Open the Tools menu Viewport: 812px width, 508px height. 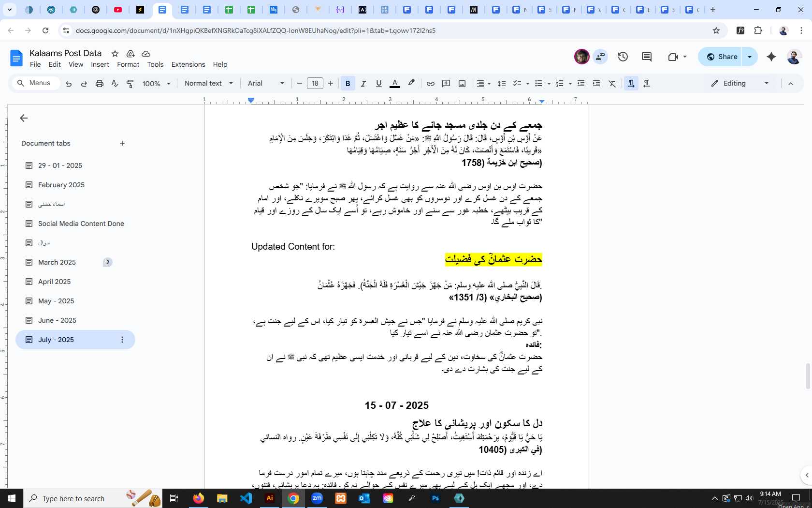[x=155, y=64]
